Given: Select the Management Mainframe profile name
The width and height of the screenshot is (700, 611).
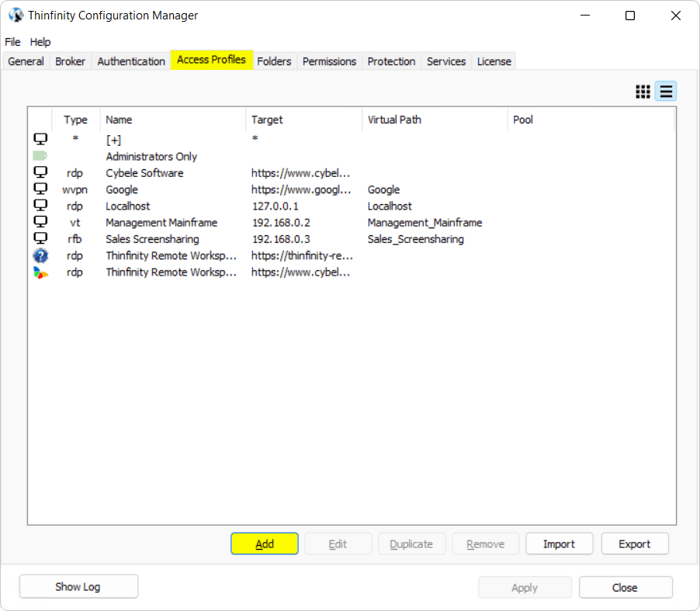Looking at the screenshot, I should [x=161, y=222].
